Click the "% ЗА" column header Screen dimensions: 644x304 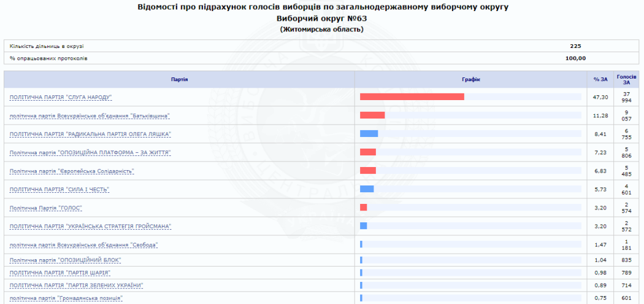tap(600, 79)
